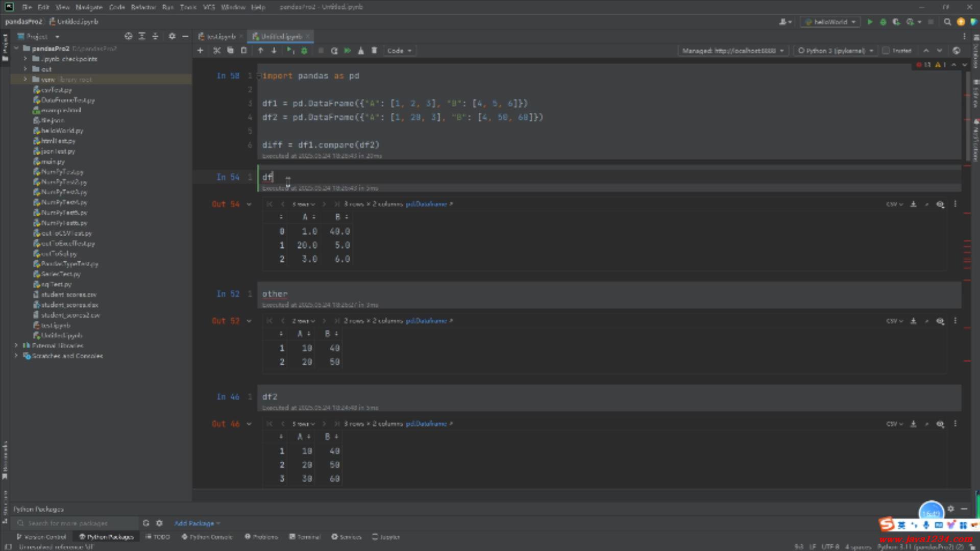Image resolution: width=980 pixels, height=551 pixels.
Task: Expand the venv folder in the project tree
Action: click(x=25, y=80)
